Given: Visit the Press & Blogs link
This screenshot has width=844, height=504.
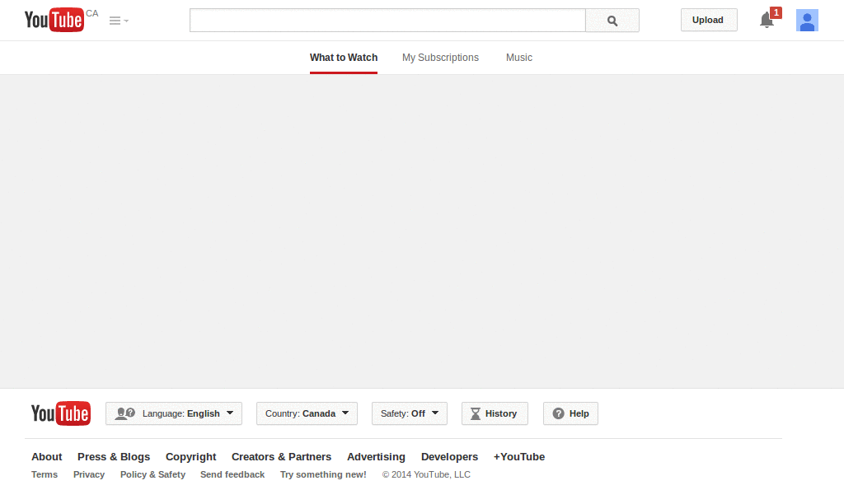Looking at the screenshot, I should point(114,457).
